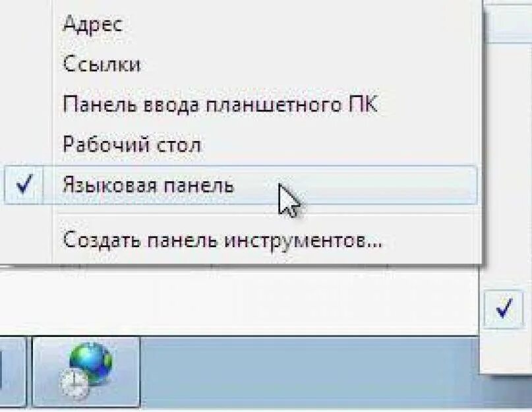Screen dimensions: 532x412
Task: Click the gutter beside Создать панель инструментов
Action: (27, 240)
